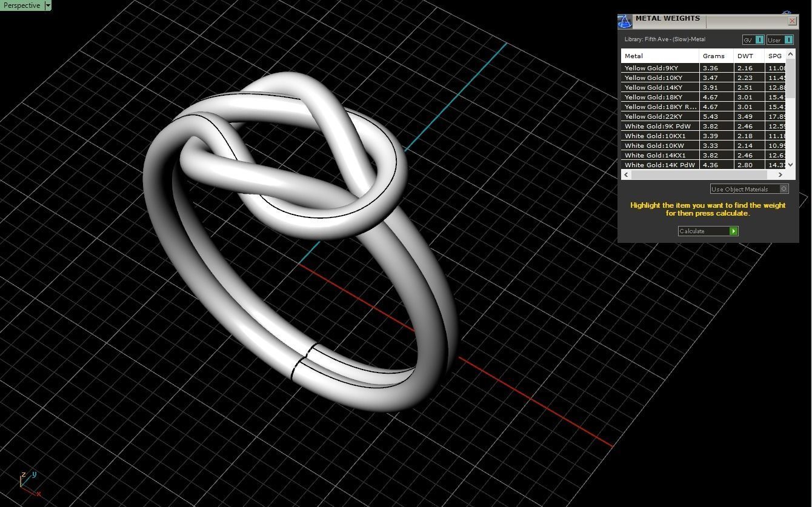Click the 2.16 DWT value
Viewport: 812px width, 507px height.
[x=745, y=68]
